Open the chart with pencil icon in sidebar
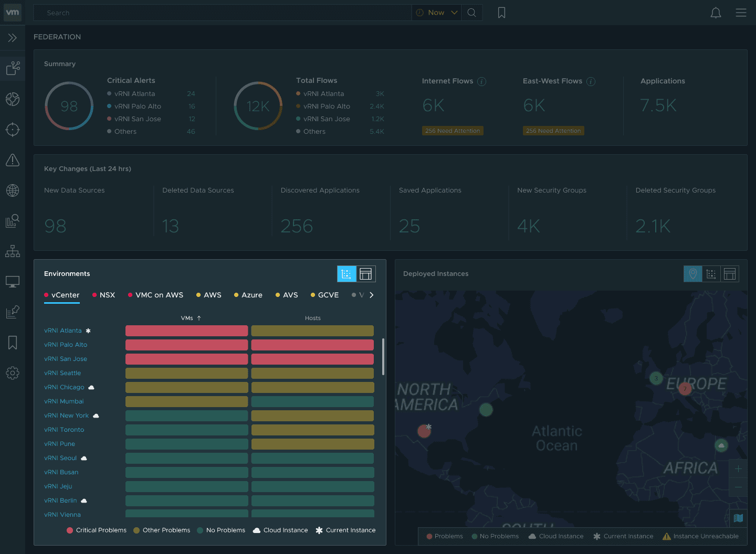The height and width of the screenshot is (554, 756). (x=13, y=312)
